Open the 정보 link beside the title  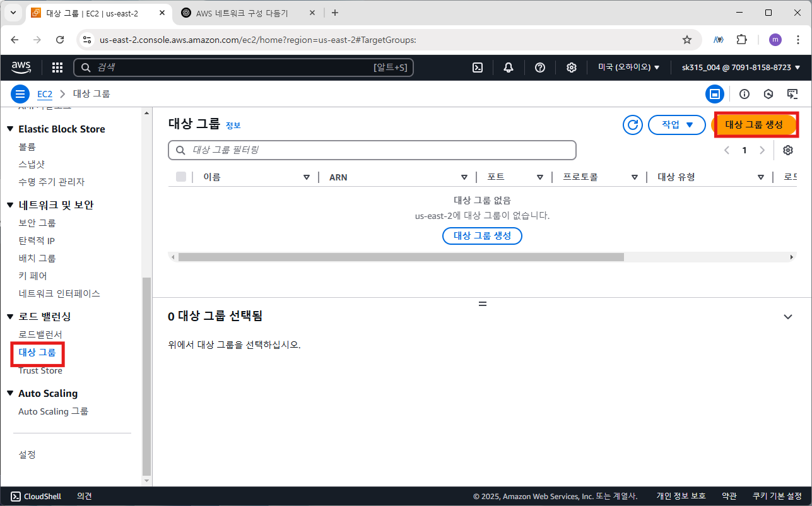[233, 126]
